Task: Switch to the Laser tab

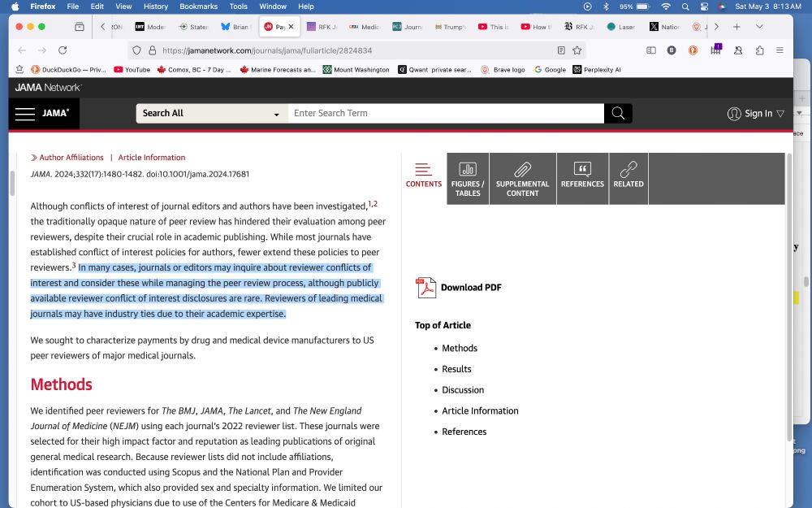Action: tap(621, 27)
